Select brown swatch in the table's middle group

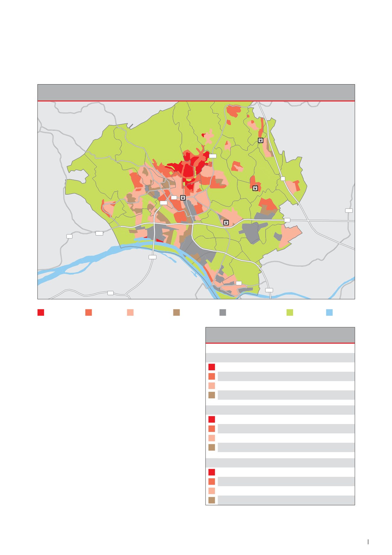(x=212, y=447)
